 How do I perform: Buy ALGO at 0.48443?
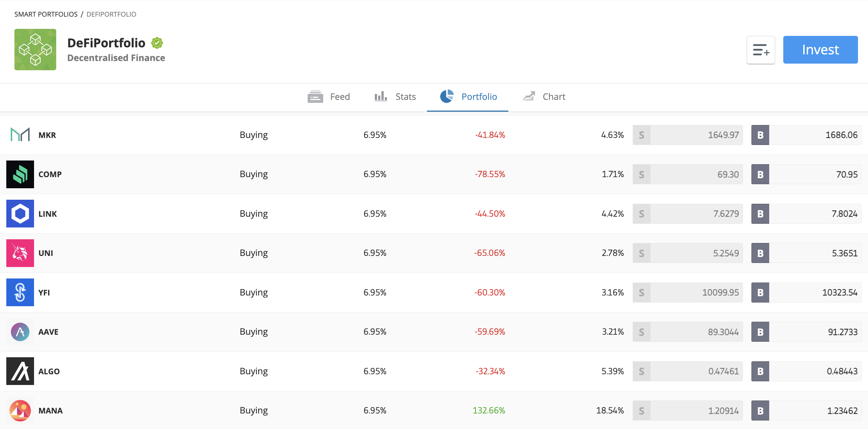[x=806, y=371]
